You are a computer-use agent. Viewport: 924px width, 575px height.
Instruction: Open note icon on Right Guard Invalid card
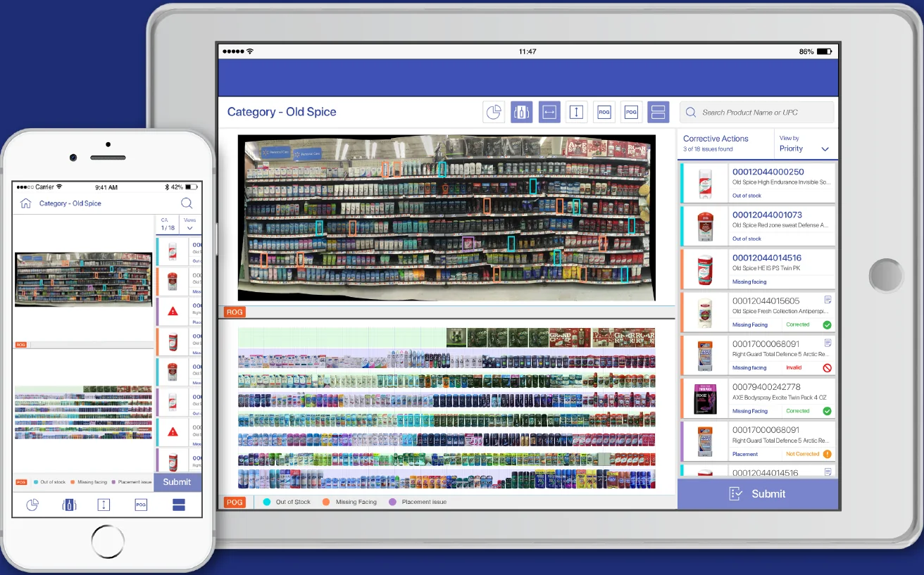828,343
